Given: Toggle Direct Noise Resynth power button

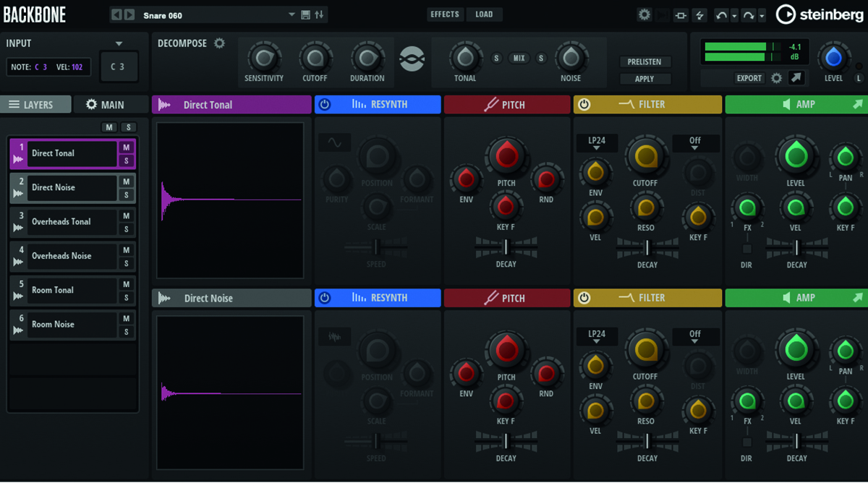Looking at the screenshot, I should pos(325,298).
